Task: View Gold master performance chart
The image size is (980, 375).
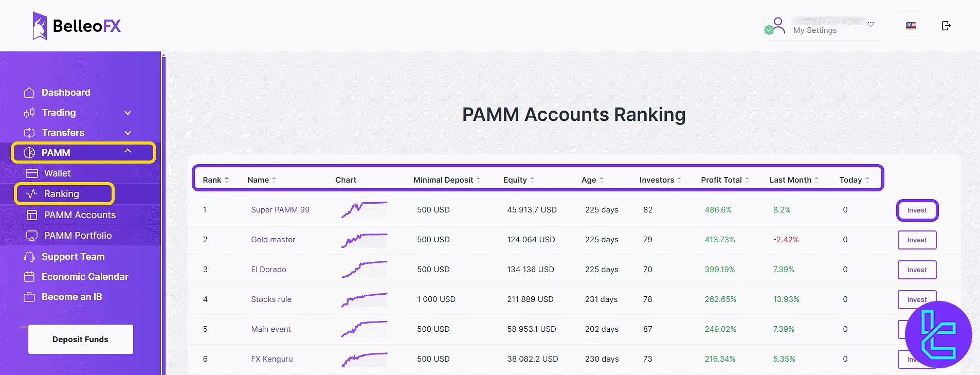Action: click(x=364, y=240)
